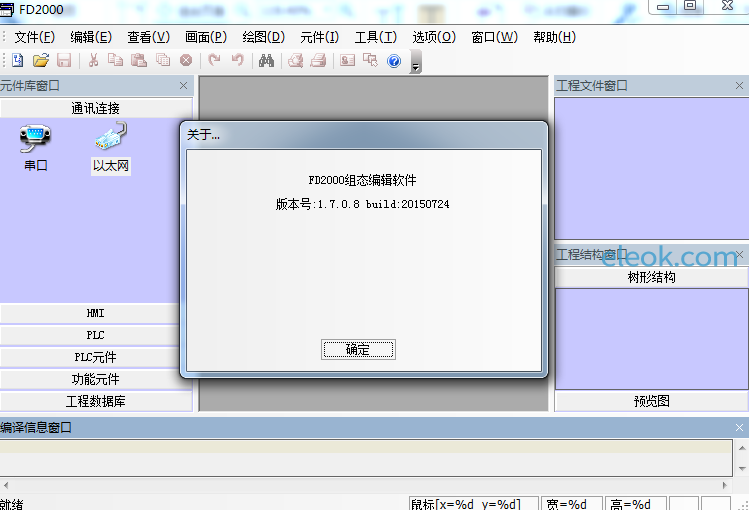Click the blue Help question mark icon
Viewport: 749px width, 510px height.
394,61
